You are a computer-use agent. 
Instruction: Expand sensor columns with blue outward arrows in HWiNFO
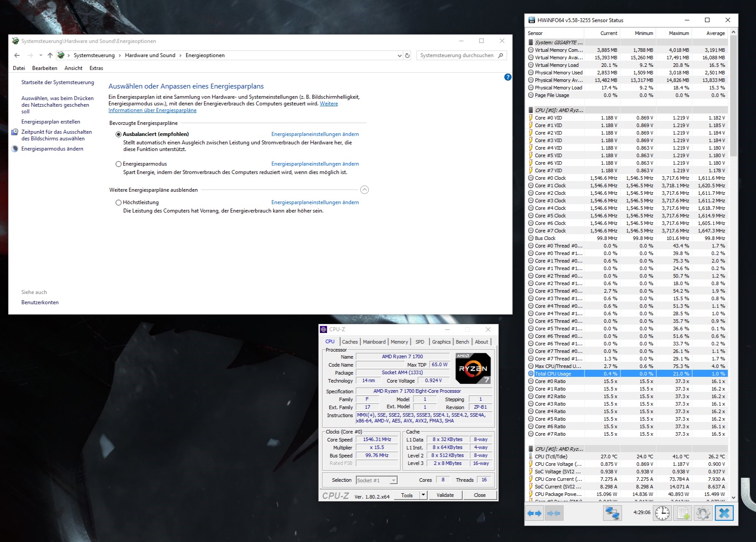[534, 513]
